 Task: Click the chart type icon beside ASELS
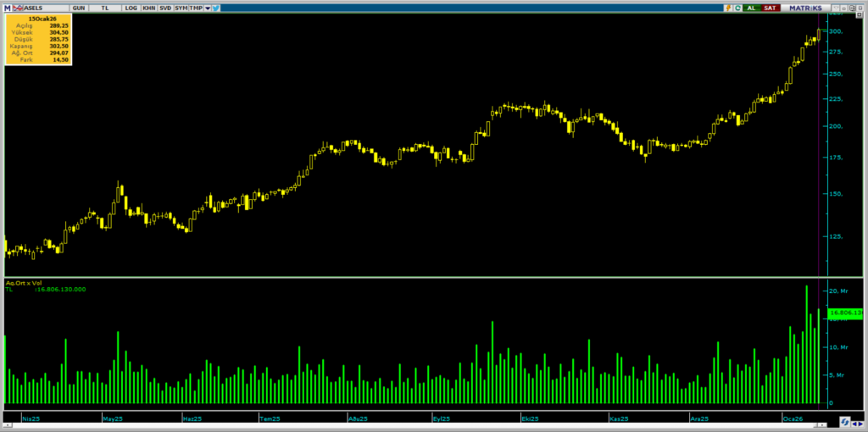(18, 8)
